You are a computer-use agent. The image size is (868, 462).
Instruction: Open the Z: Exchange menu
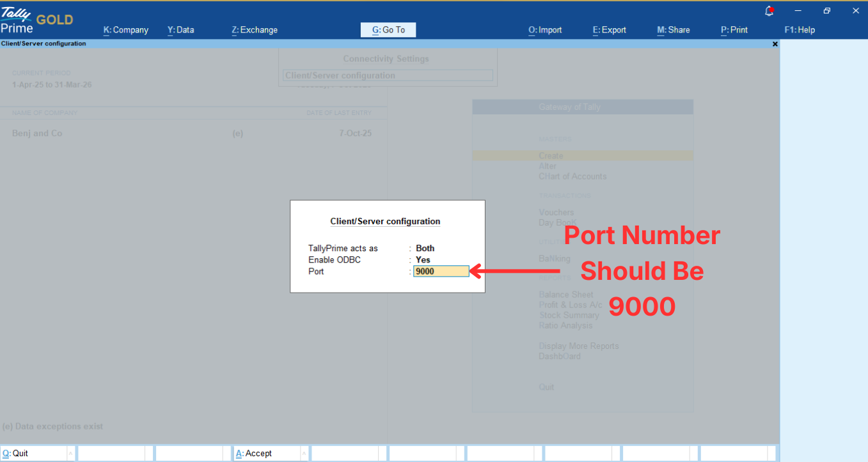tap(255, 30)
